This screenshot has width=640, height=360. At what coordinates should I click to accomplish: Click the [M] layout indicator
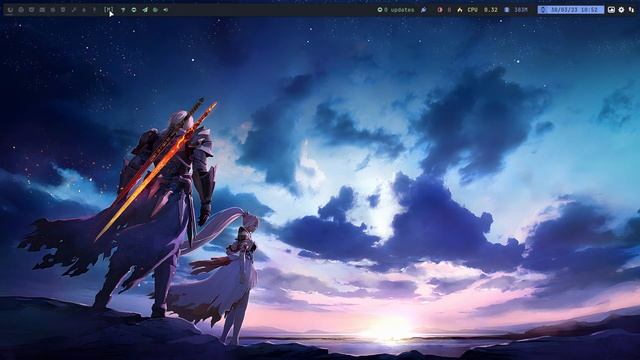coord(108,9)
